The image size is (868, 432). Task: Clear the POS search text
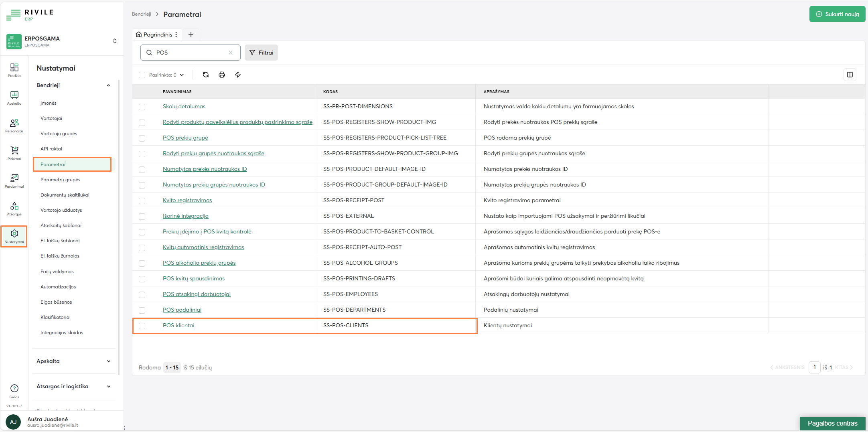click(231, 53)
